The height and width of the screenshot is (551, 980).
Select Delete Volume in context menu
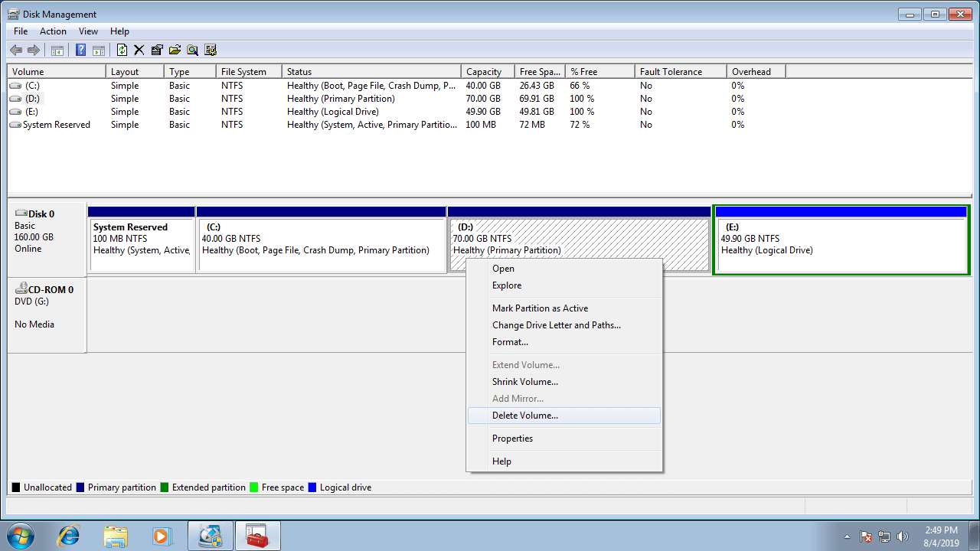(x=525, y=416)
